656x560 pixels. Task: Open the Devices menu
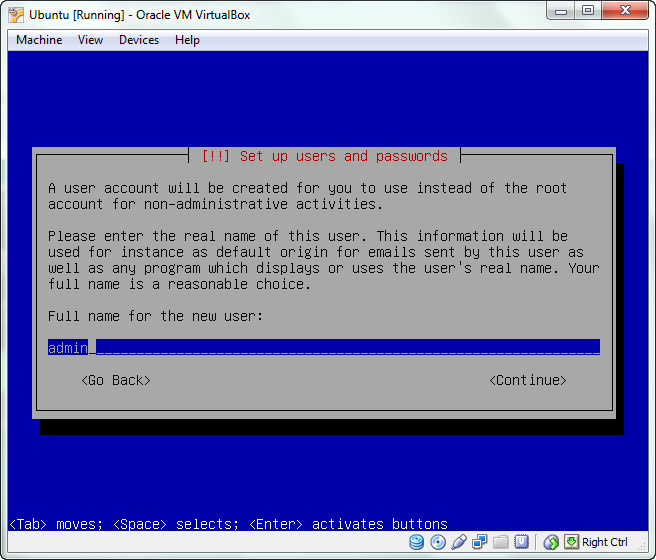tap(139, 40)
